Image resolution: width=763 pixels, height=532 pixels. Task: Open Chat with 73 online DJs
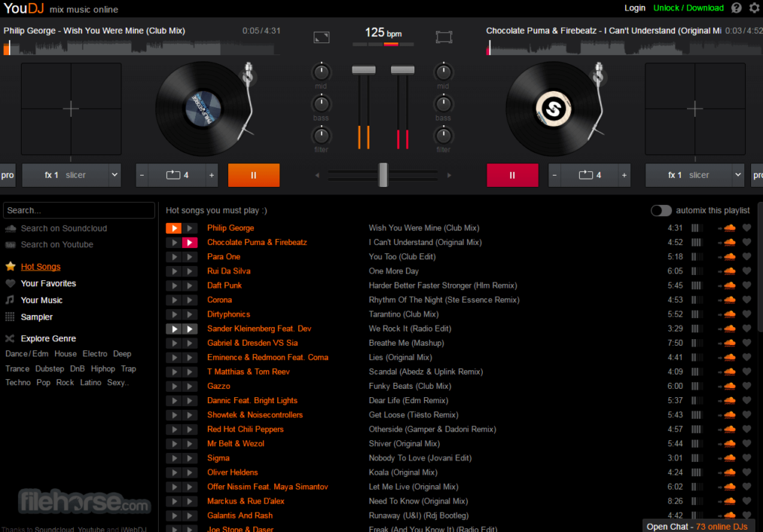(697, 527)
